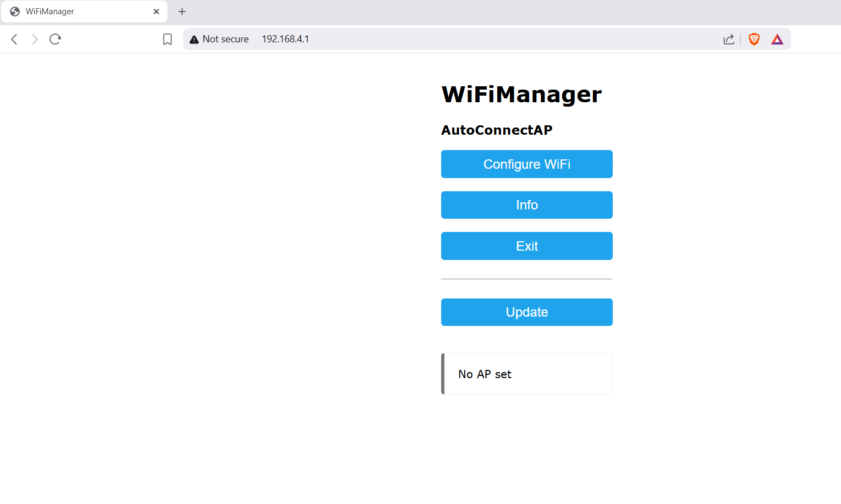Image resolution: width=841 pixels, height=504 pixels.
Task: Open a new tab with plus icon
Action: point(182,12)
